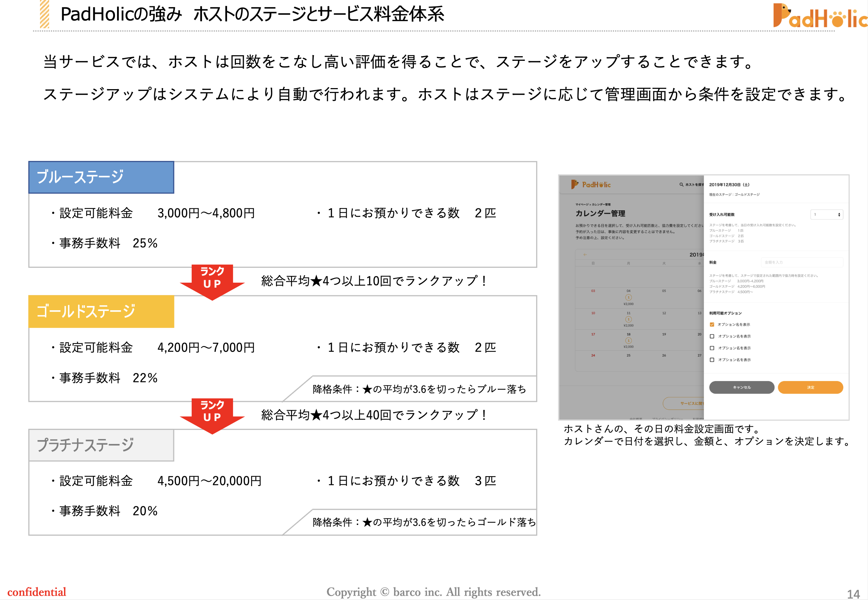This screenshot has width=868, height=600.
Task: Click the circled 1 badge on day 18
Action: click(x=628, y=341)
